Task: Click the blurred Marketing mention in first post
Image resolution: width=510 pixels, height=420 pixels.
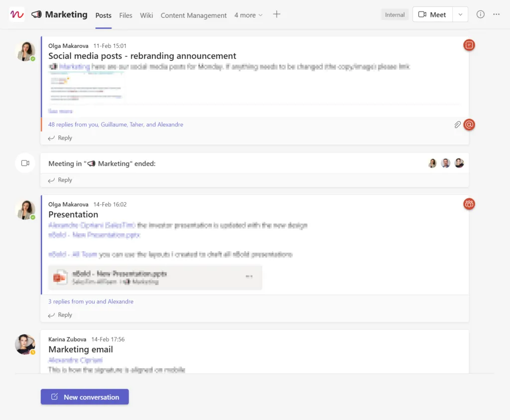Action: click(x=75, y=67)
